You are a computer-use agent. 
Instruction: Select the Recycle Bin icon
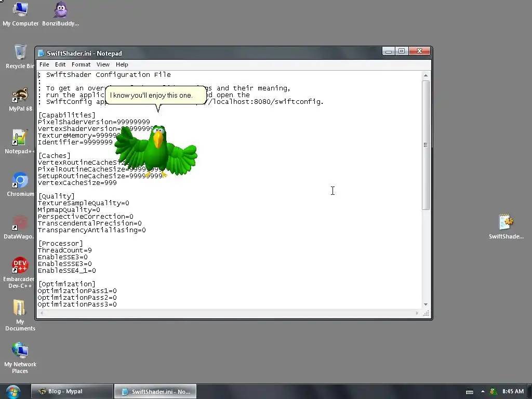click(x=20, y=57)
